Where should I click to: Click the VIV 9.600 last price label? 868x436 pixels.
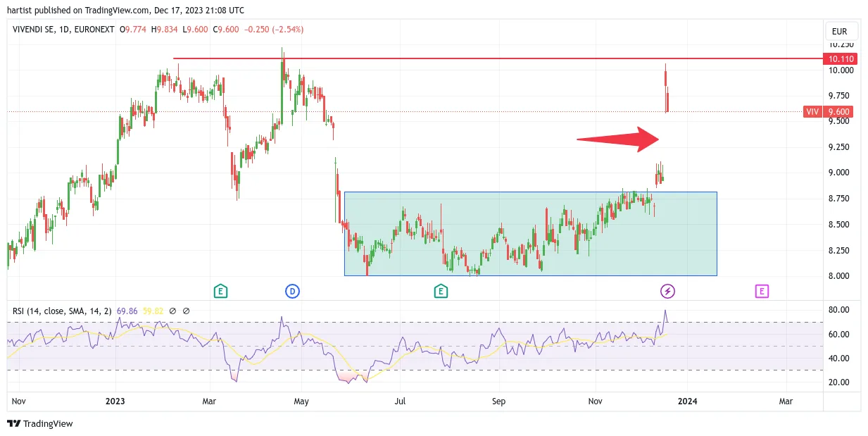point(829,112)
